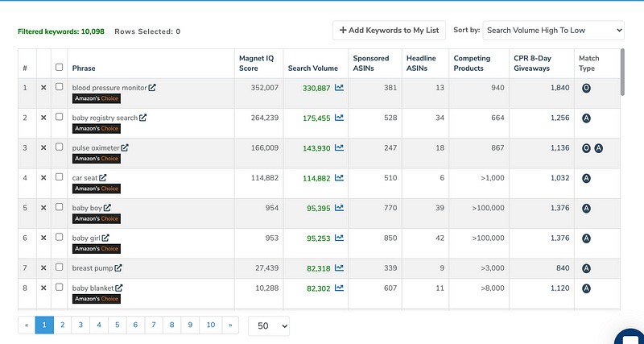This screenshot has height=344, width=644.
Task: Click the Magnet IQ Score column header
Action: point(256,64)
